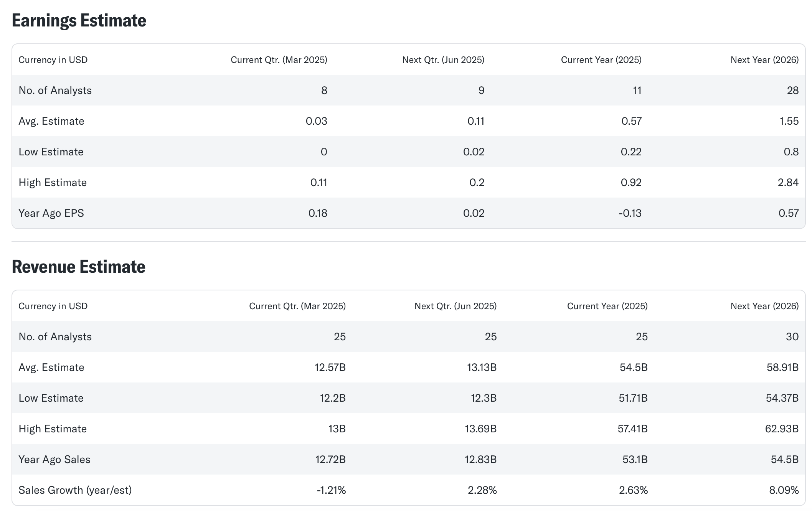Click the -0.13 year ago EPS value

[x=630, y=213]
